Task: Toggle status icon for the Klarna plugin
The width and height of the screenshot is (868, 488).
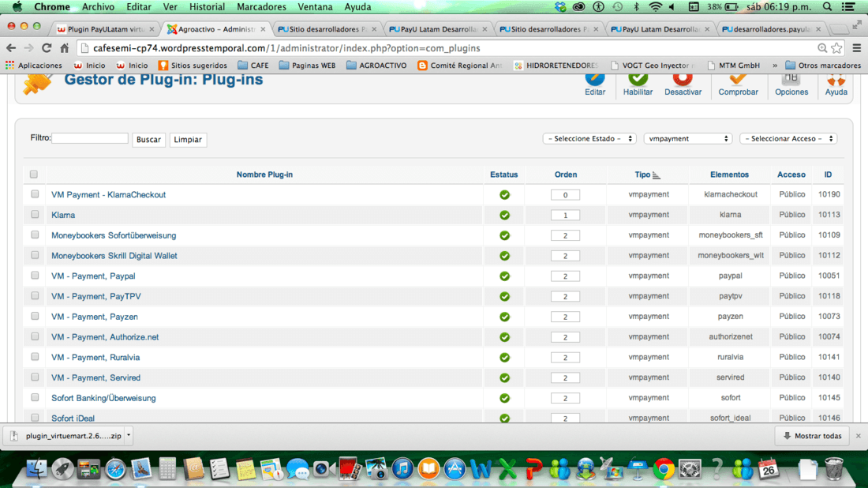Action: [x=504, y=215]
